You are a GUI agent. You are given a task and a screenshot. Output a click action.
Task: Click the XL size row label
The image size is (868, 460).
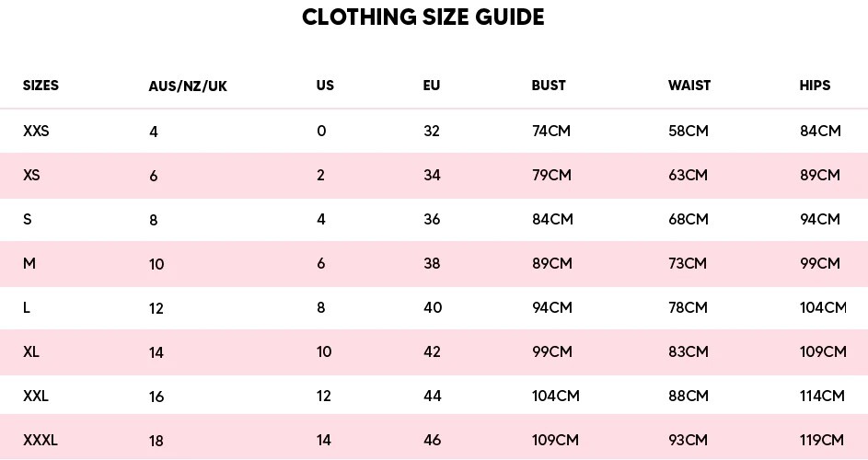click(x=31, y=351)
